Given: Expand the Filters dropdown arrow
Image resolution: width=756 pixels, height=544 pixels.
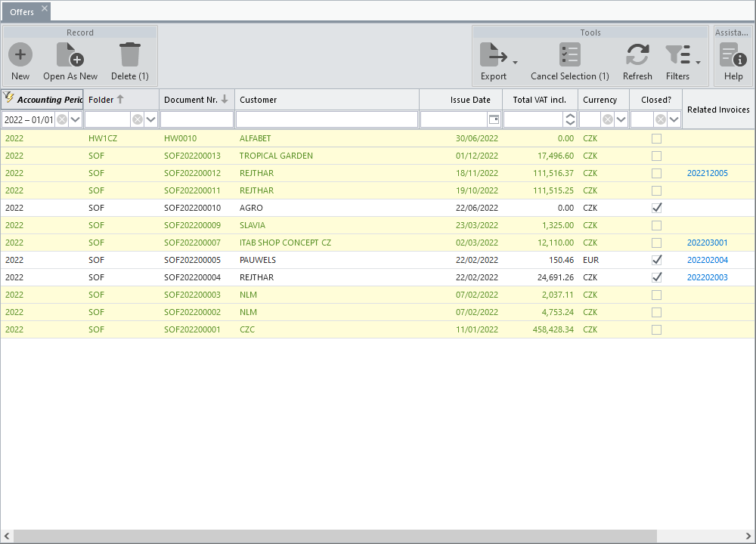Looking at the screenshot, I should 698,63.
